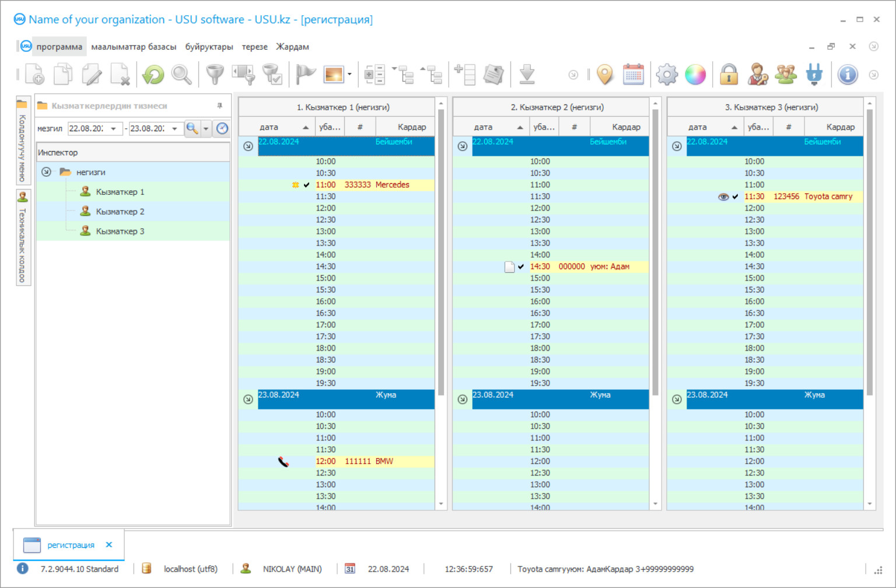The height and width of the screenshot is (588, 896).
Task: Open the calendar icon in toolbar
Action: tap(633, 75)
